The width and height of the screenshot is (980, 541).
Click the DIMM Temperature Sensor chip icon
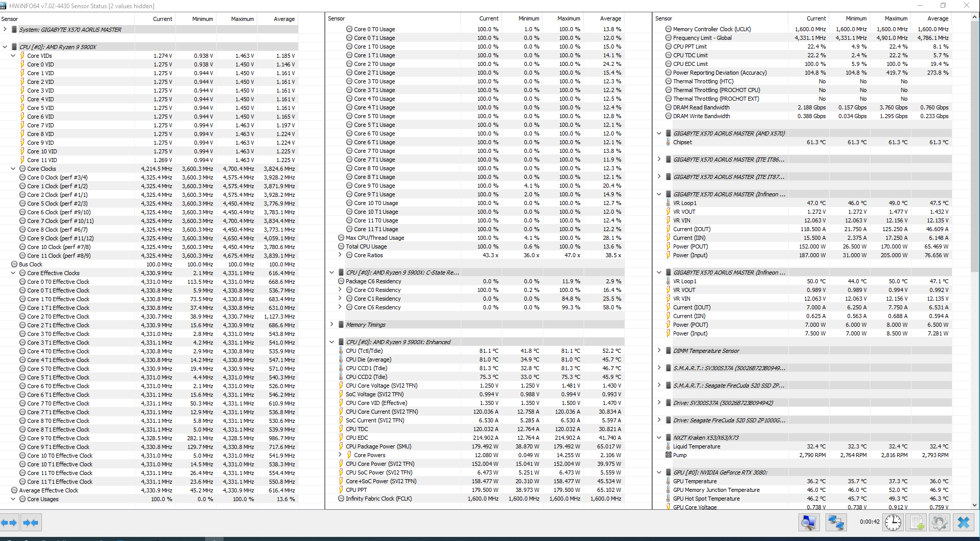(668, 351)
